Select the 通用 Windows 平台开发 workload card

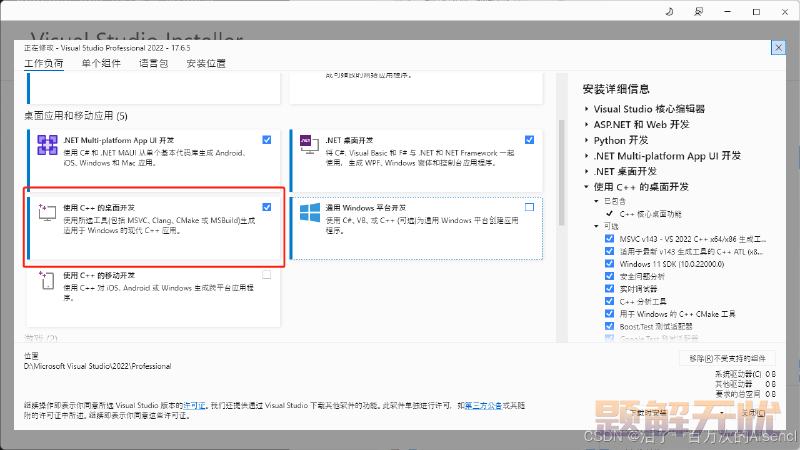point(416,228)
